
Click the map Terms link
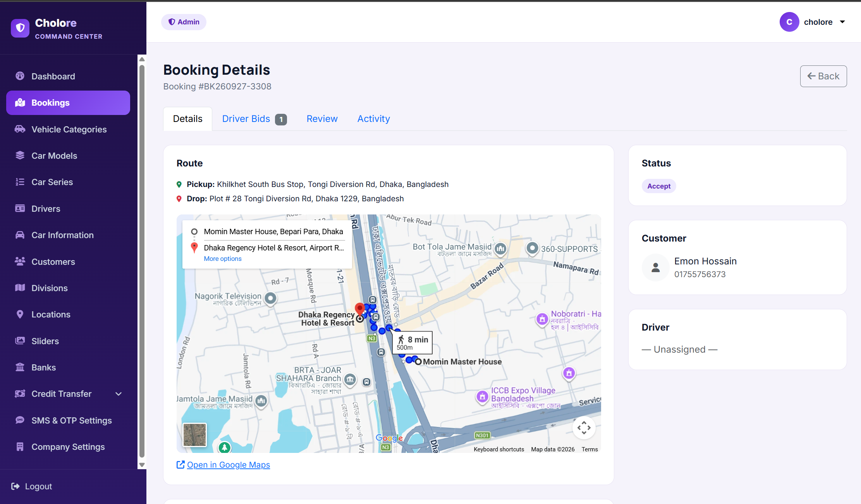click(589, 449)
